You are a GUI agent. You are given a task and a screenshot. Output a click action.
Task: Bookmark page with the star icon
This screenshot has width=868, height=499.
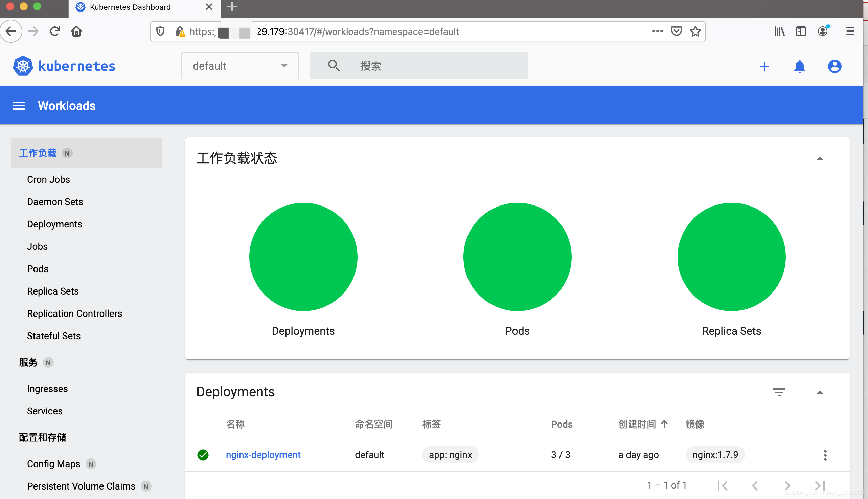[x=695, y=31]
